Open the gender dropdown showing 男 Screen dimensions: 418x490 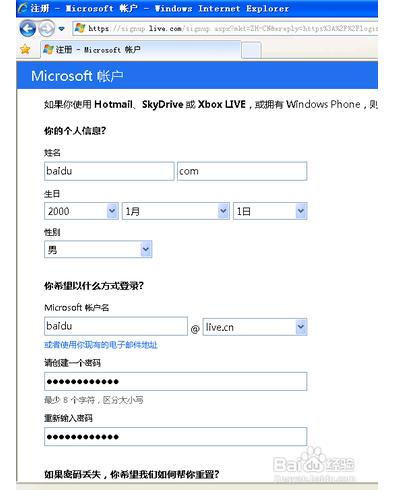[x=98, y=249]
